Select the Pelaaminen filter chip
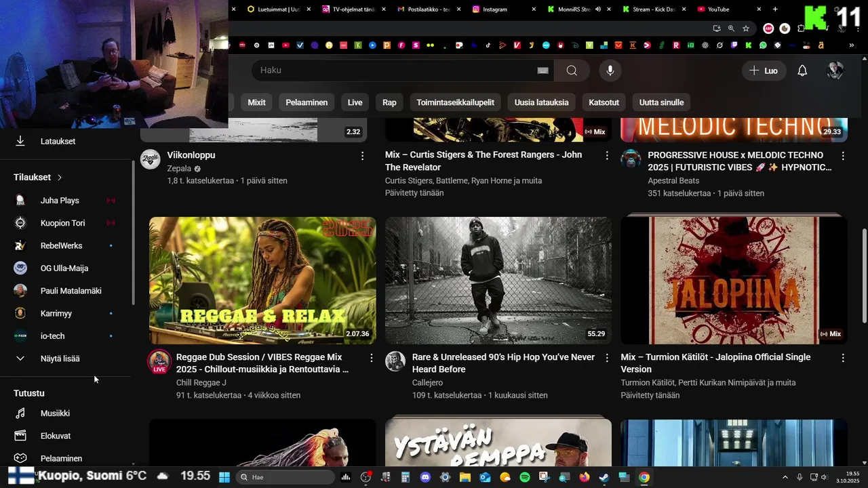 307,102
